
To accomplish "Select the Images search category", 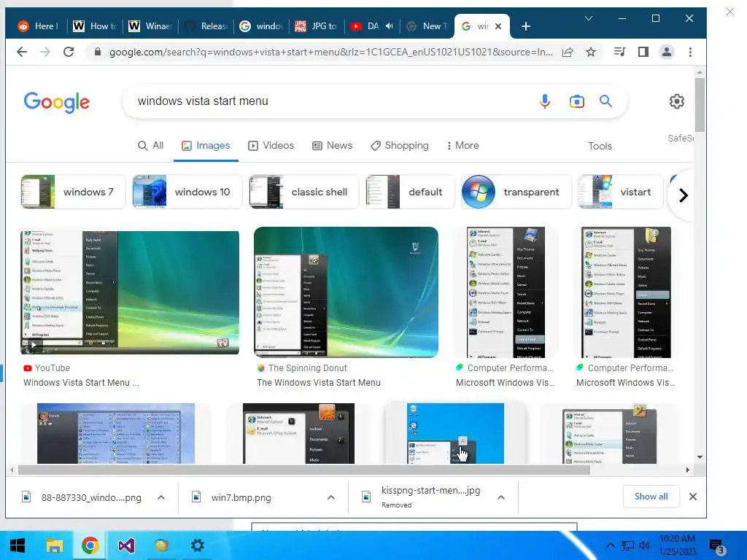I will click(x=206, y=146).
